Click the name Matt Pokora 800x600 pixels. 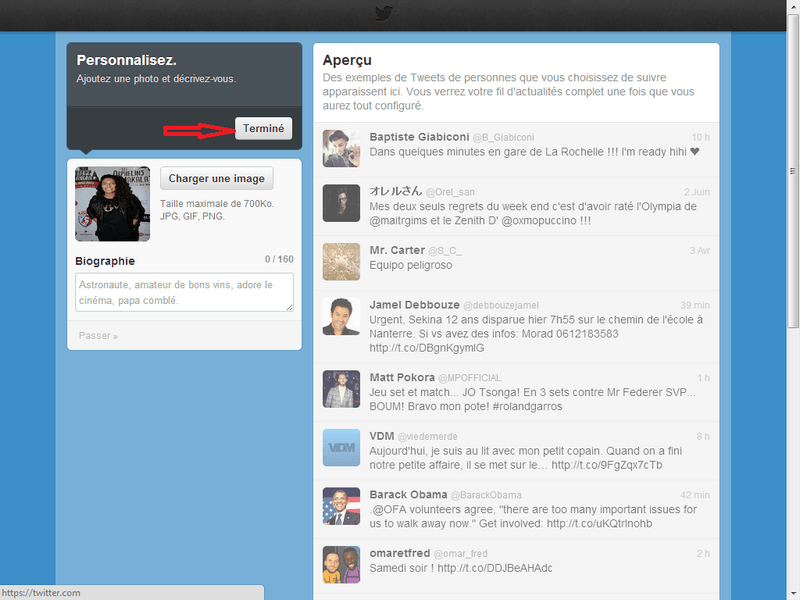[402, 377]
